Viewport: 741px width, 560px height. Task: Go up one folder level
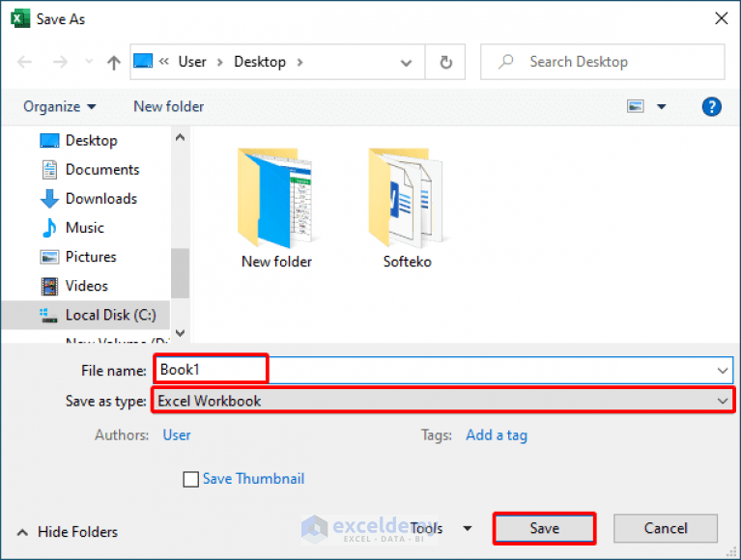(113, 62)
